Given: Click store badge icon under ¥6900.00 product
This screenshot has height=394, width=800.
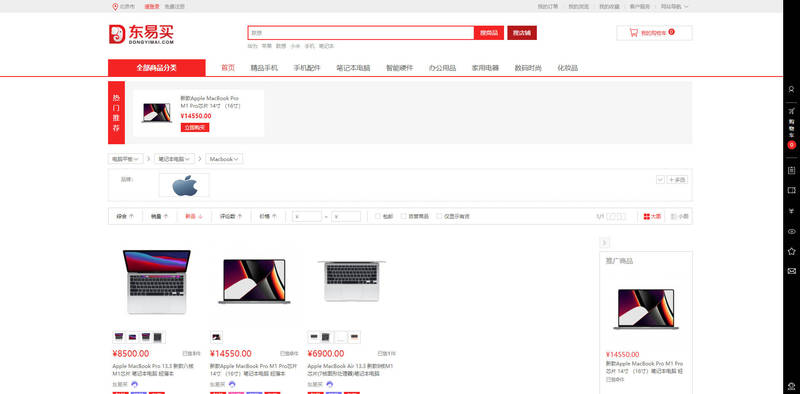Looking at the screenshot, I should (330, 384).
